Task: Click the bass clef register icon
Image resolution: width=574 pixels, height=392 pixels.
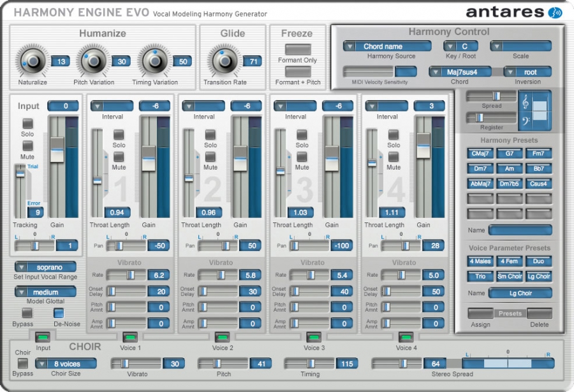Action: tap(526, 120)
